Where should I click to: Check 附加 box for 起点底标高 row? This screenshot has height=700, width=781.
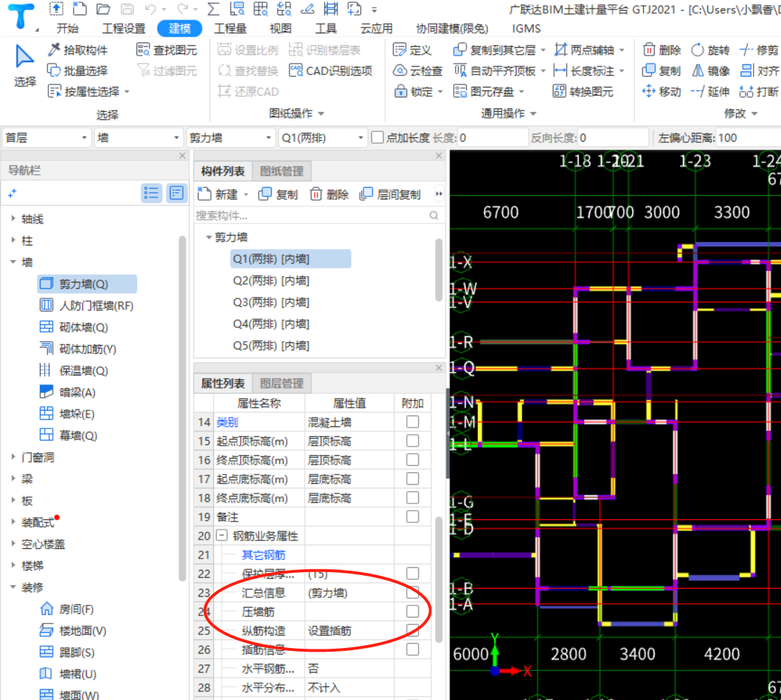413,478
